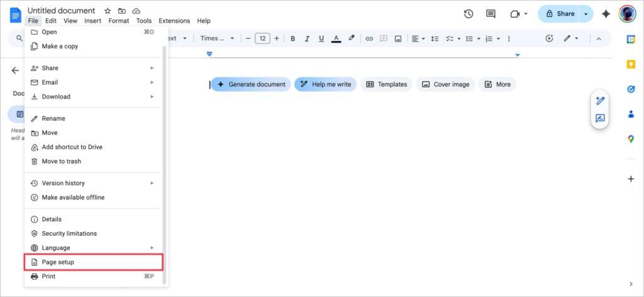Open the Google Docs home icon
The image size is (644, 297).
click(16, 15)
